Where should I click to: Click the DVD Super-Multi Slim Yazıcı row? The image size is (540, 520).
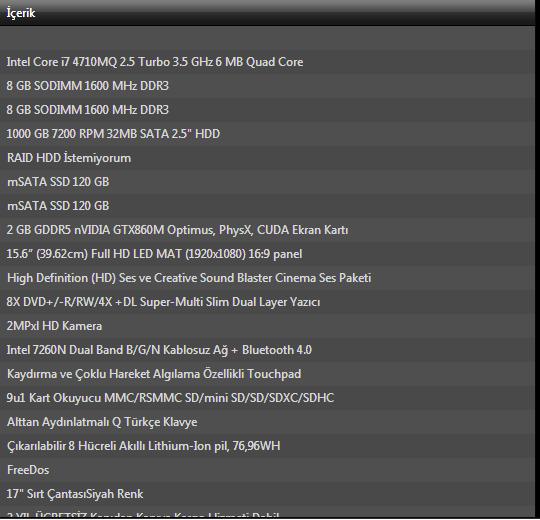click(x=268, y=302)
